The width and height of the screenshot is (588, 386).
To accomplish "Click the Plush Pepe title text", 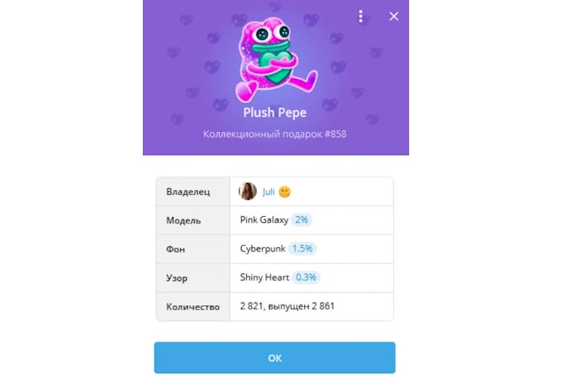I will (x=275, y=112).
